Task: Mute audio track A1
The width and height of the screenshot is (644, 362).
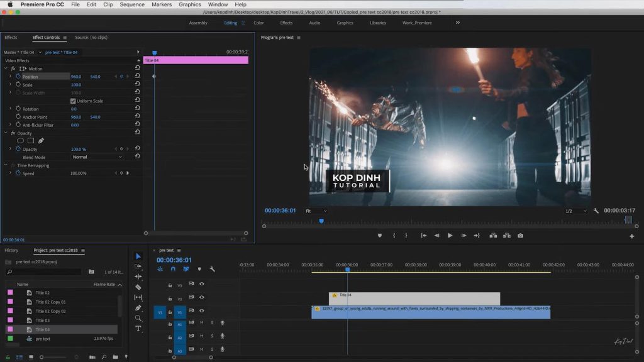Action: (202, 323)
